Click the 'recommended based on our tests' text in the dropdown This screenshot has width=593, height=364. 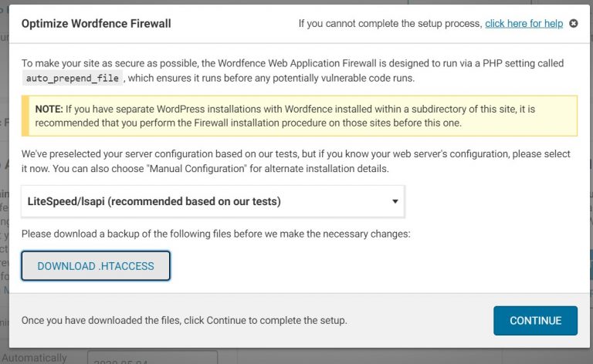click(194, 201)
